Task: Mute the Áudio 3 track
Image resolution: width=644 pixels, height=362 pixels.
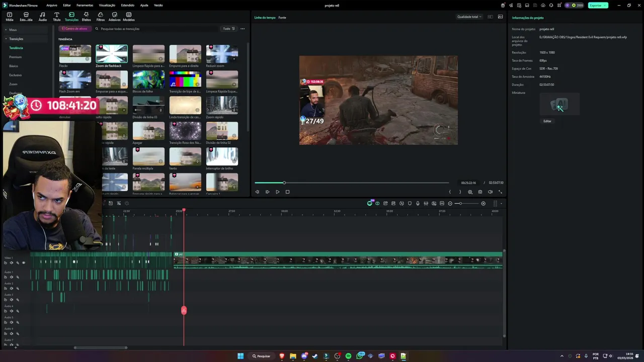Action: 12,300
